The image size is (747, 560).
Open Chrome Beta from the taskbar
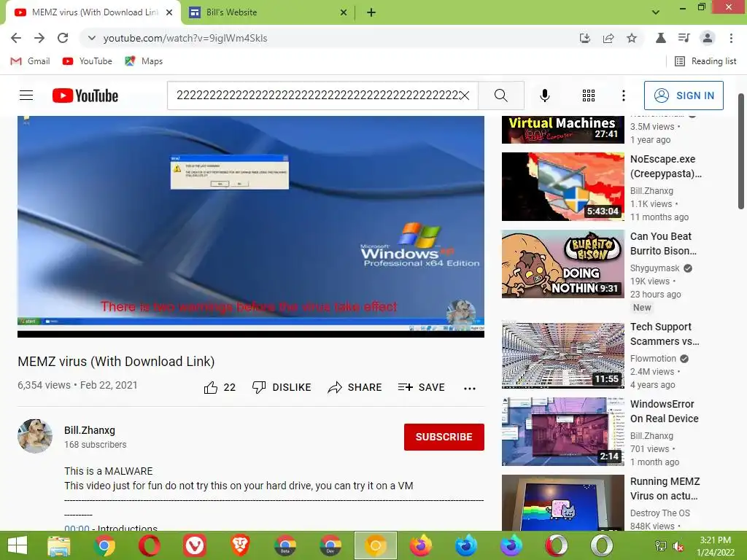(x=285, y=545)
